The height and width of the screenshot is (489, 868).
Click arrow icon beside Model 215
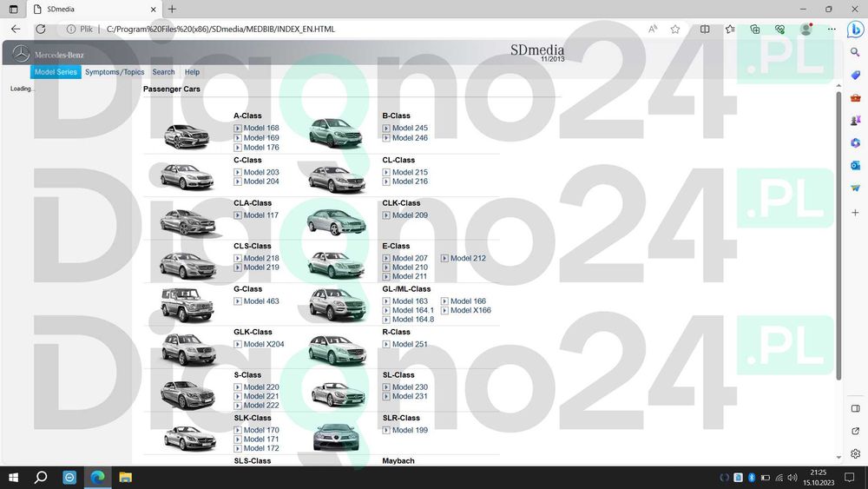click(386, 172)
